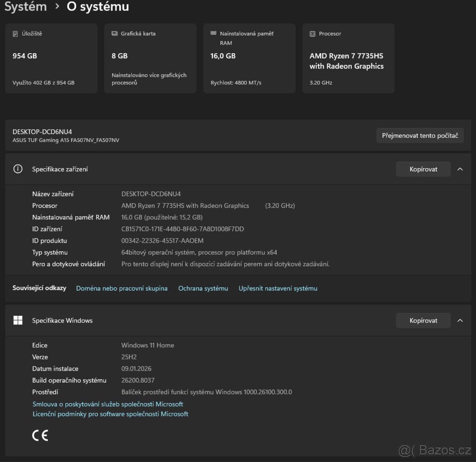Select OS build 26200.8037

(x=138, y=380)
